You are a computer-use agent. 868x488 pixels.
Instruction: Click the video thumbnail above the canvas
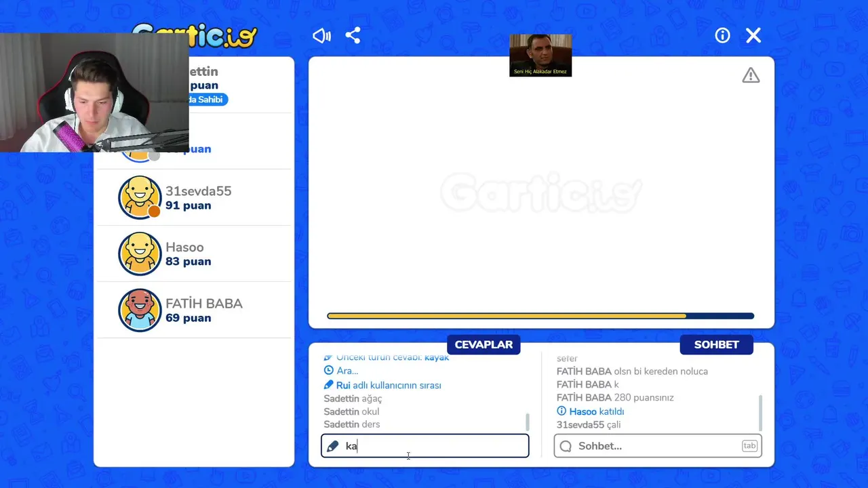pyautogui.click(x=540, y=55)
